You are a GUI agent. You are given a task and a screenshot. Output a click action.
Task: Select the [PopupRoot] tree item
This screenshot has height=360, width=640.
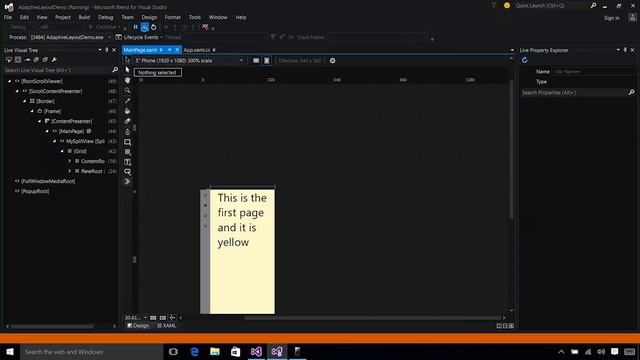[35, 191]
